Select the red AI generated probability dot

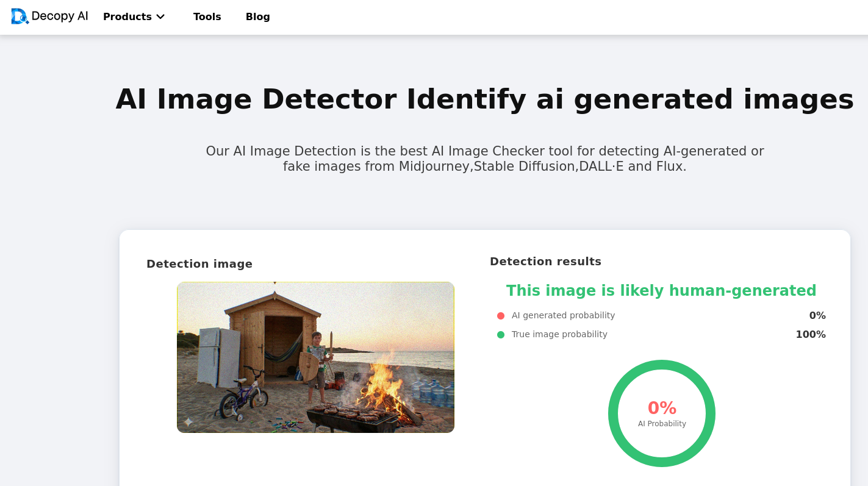coord(500,315)
